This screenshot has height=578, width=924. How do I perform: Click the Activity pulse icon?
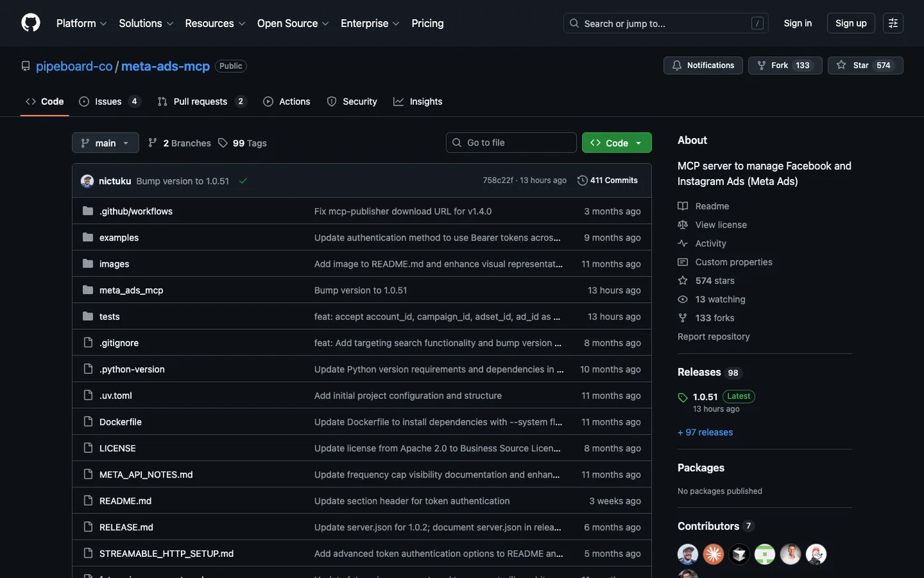click(682, 242)
